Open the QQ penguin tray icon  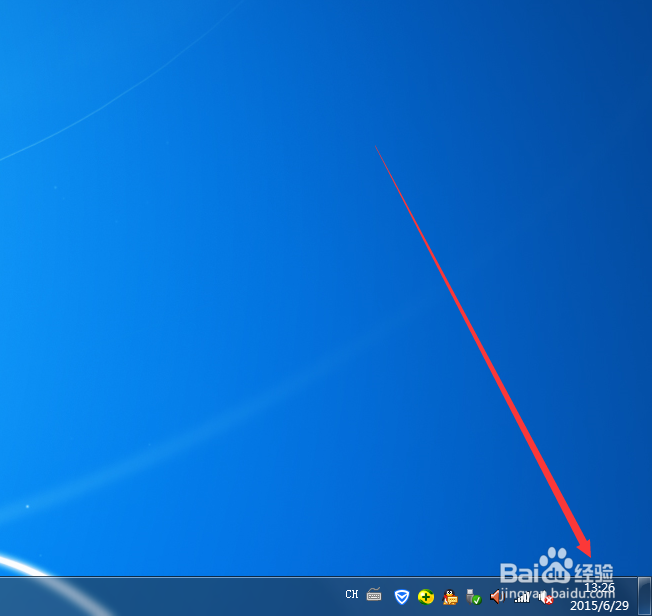pos(450,597)
